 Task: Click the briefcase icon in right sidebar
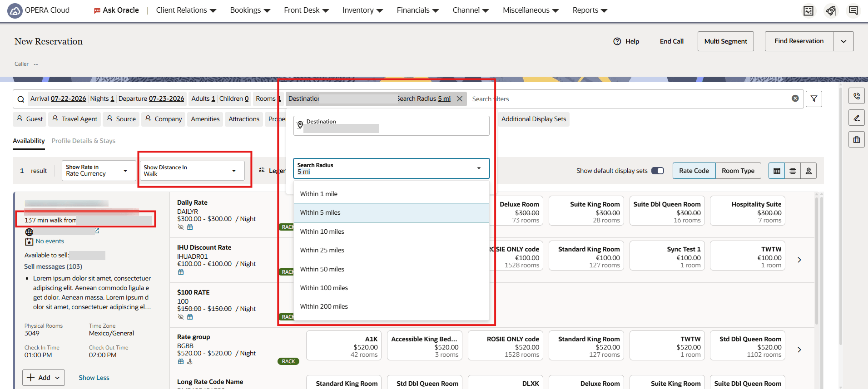[857, 140]
